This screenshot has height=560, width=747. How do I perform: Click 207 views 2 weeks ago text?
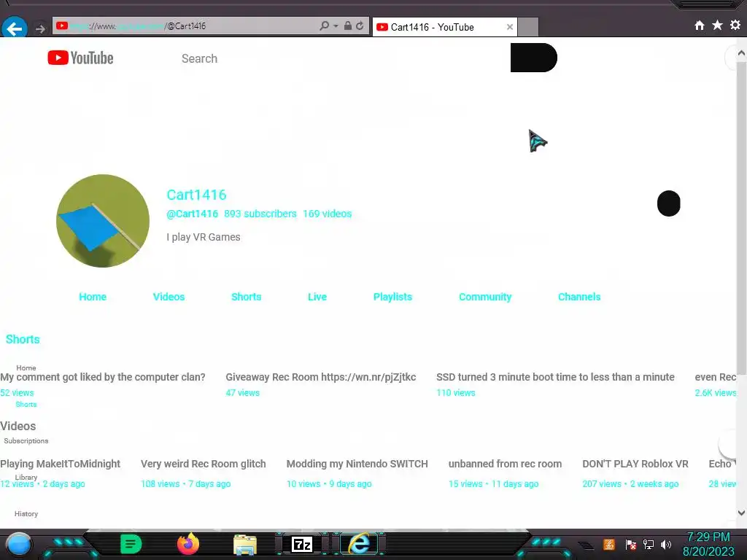click(631, 484)
